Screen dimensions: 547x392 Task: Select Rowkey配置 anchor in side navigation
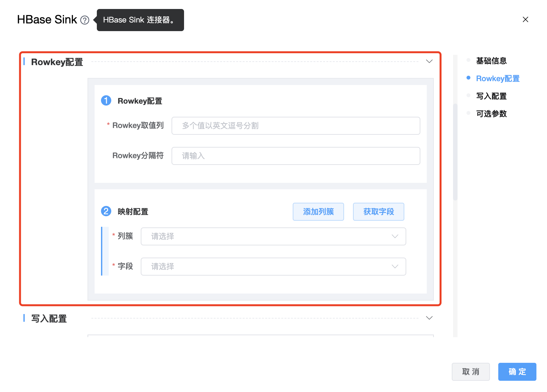coord(497,79)
